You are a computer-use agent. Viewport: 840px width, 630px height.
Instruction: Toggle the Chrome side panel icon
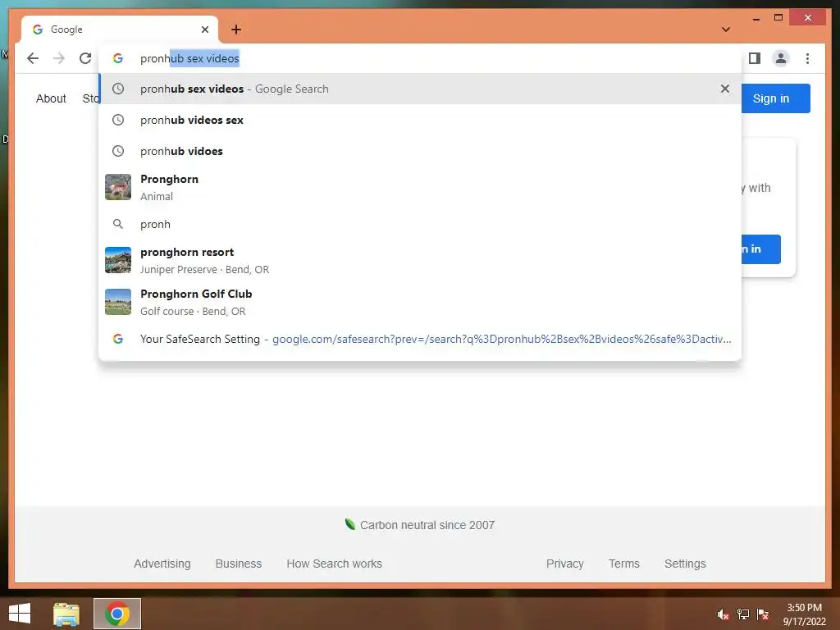pyautogui.click(x=755, y=58)
